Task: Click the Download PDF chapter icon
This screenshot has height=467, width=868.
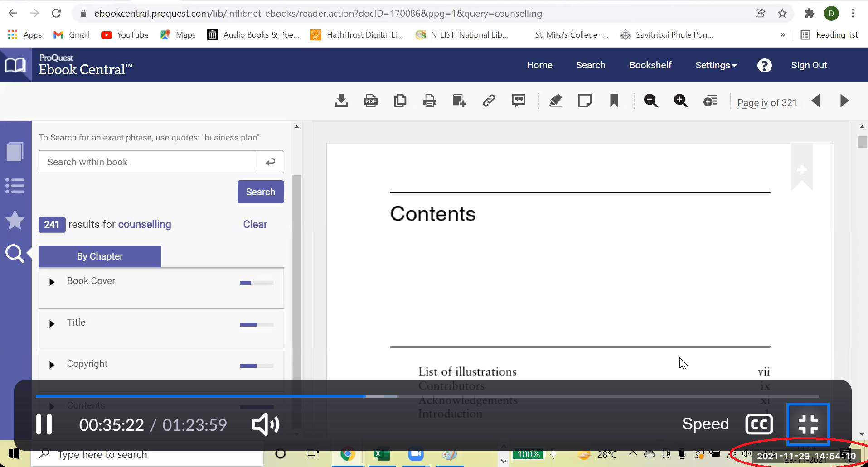Action: tap(370, 101)
